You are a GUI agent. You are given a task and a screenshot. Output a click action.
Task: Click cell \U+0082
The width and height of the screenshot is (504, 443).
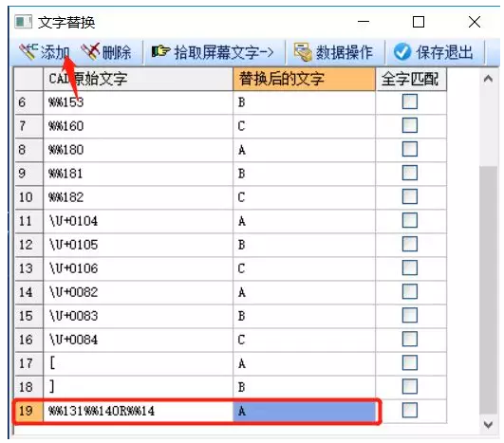pyautogui.click(x=138, y=293)
